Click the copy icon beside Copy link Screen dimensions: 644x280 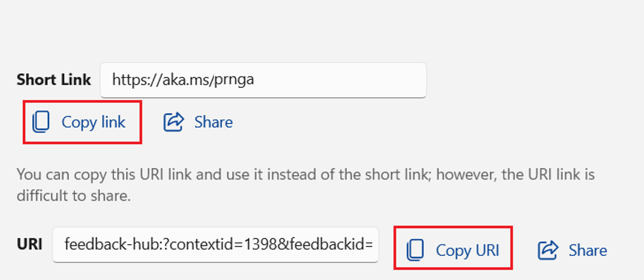[41, 122]
